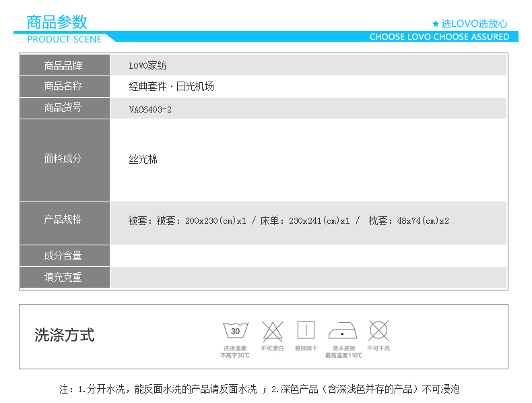Click the do-not-dry-clean crossed circle icon
This screenshot has width=532, height=403.
pos(378,330)
